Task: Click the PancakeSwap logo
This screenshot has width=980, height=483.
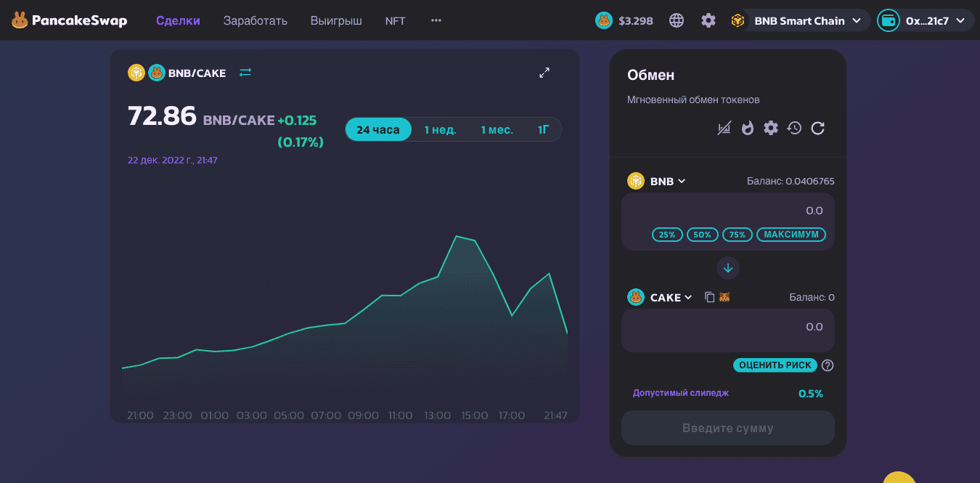Action: click(69, 20)
